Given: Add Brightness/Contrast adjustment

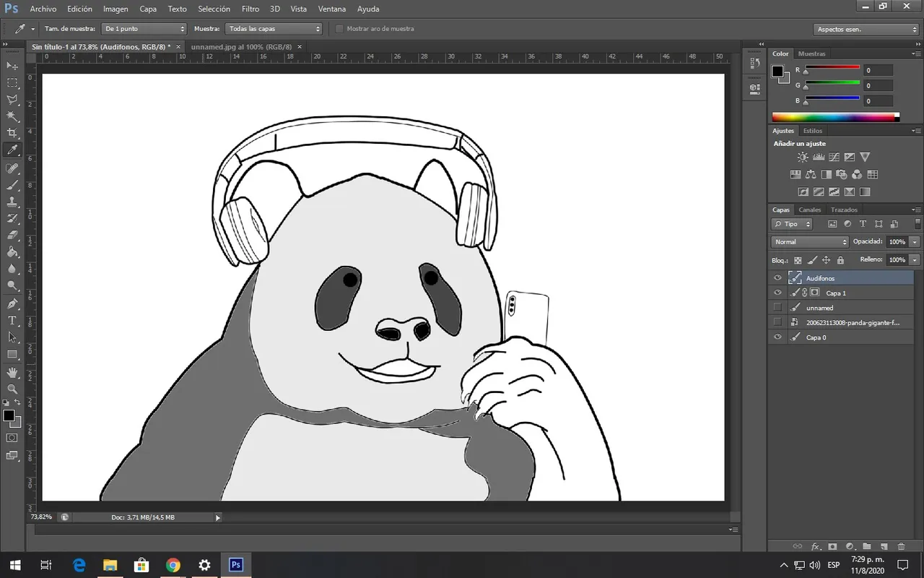Looking at the screenshot, I should (803, 157).
